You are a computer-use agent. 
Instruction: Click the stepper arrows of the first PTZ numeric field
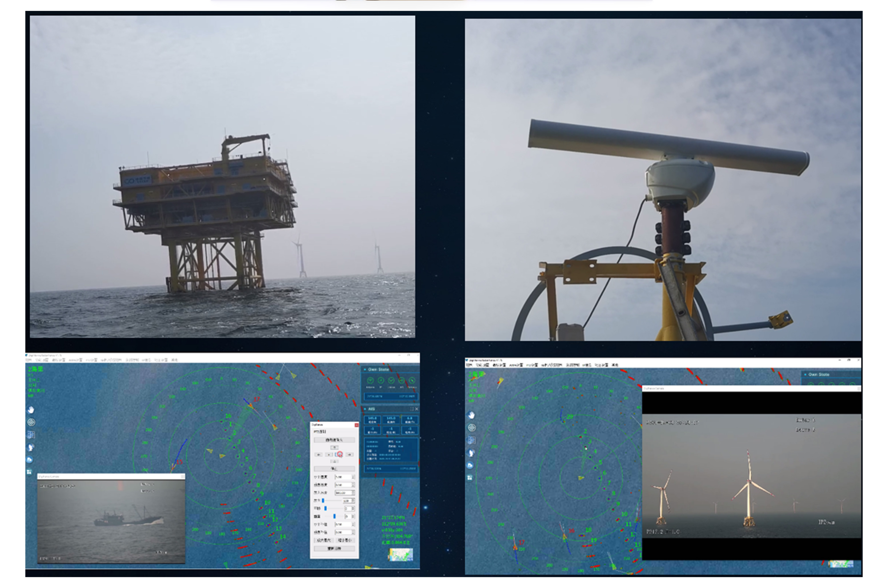point(353,477)
